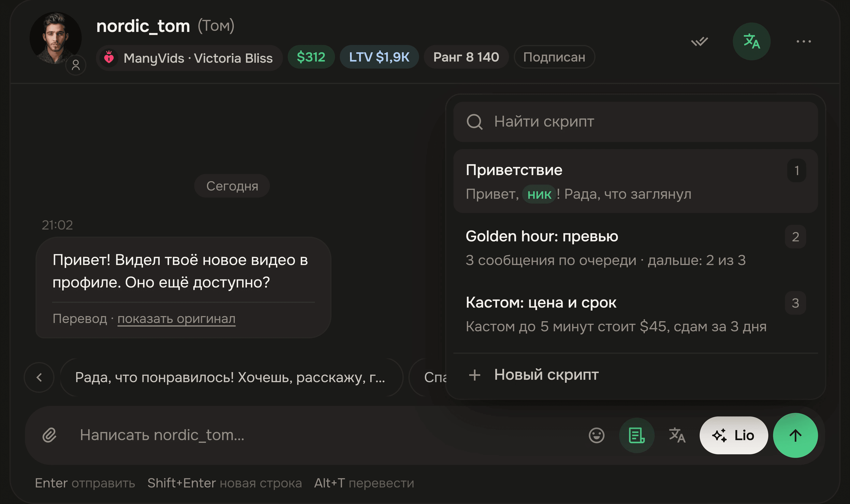
Task: Click the 21:02 message timestamp
Action: [x=57, y=225]
